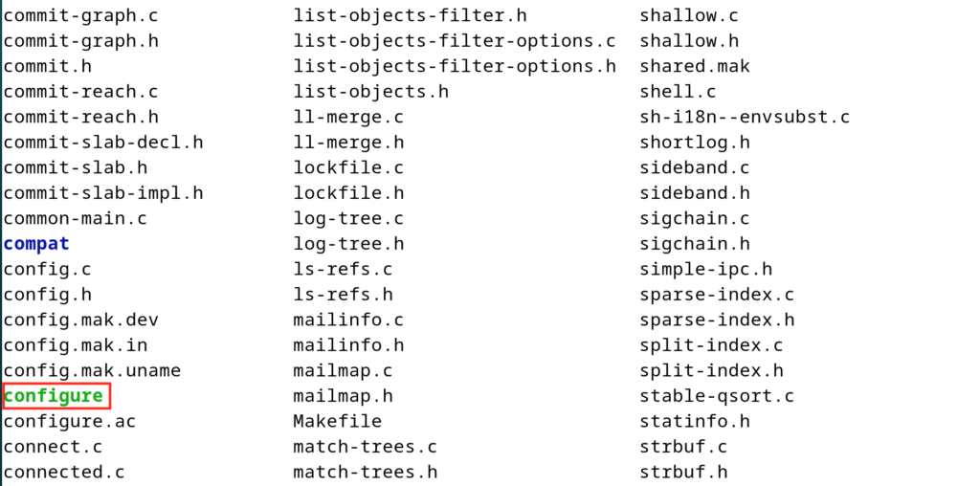
Task: Click the blue compat directory name
Action: [x=36, y=243]
